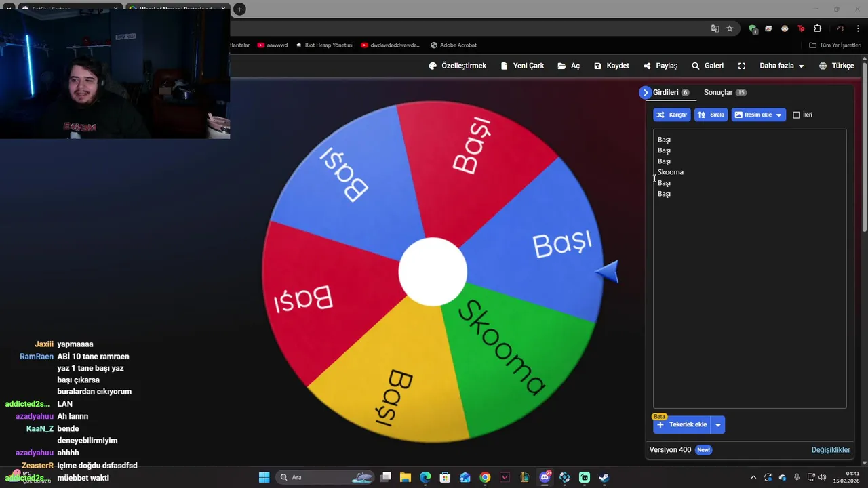
Task: Switch to the Girdileri tab
Action: [x=671, y=92]
